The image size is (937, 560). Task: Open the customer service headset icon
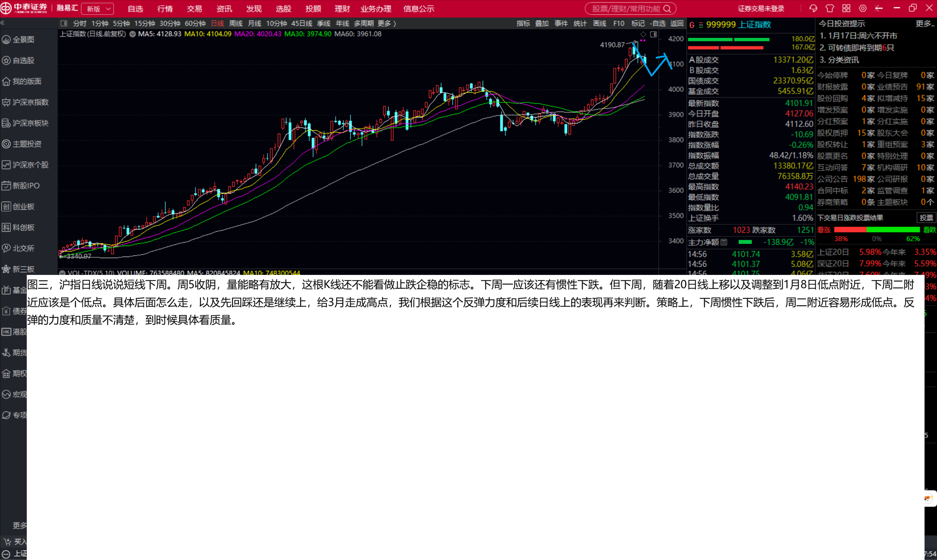click(813, 8)
